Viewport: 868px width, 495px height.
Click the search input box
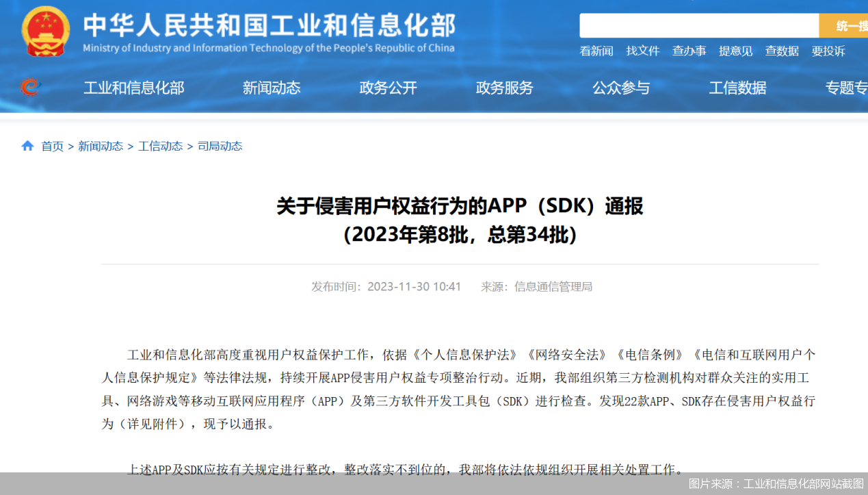point(698,25)
